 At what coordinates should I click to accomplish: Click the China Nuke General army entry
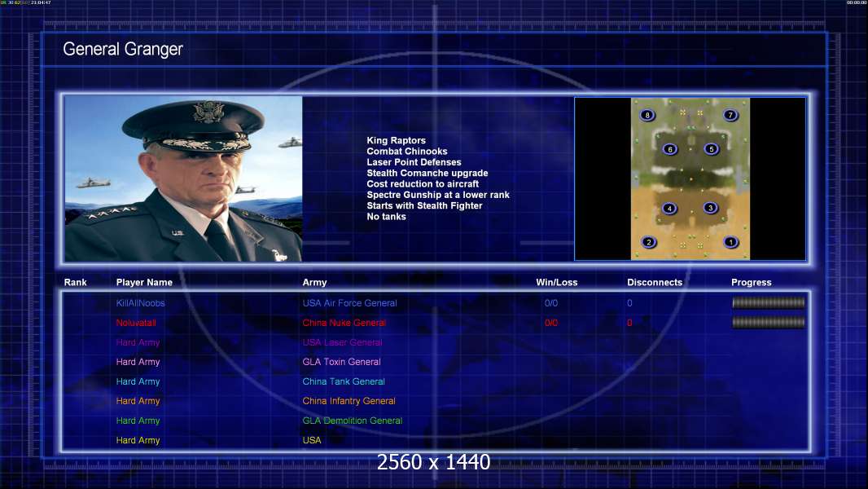tap(344, 323)
